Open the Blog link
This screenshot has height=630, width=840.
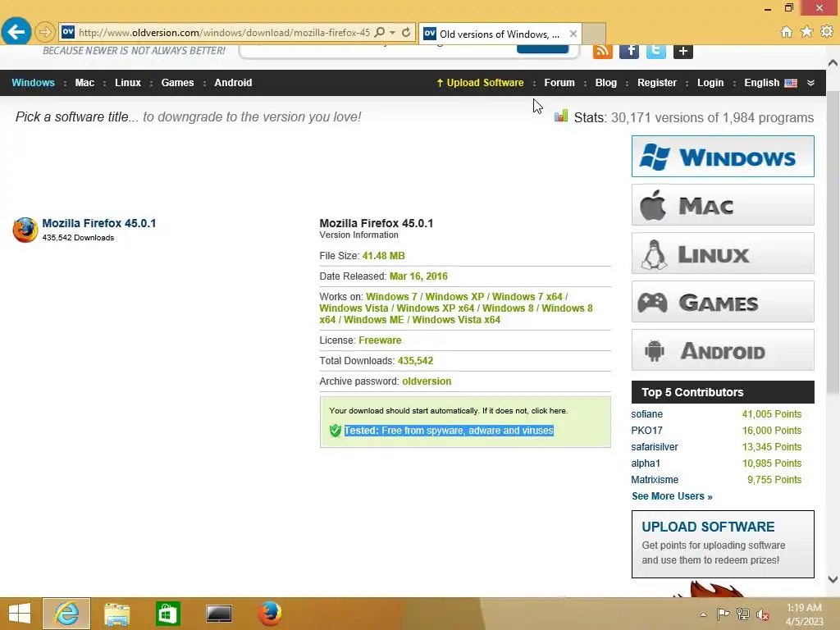tap(606, 83)
